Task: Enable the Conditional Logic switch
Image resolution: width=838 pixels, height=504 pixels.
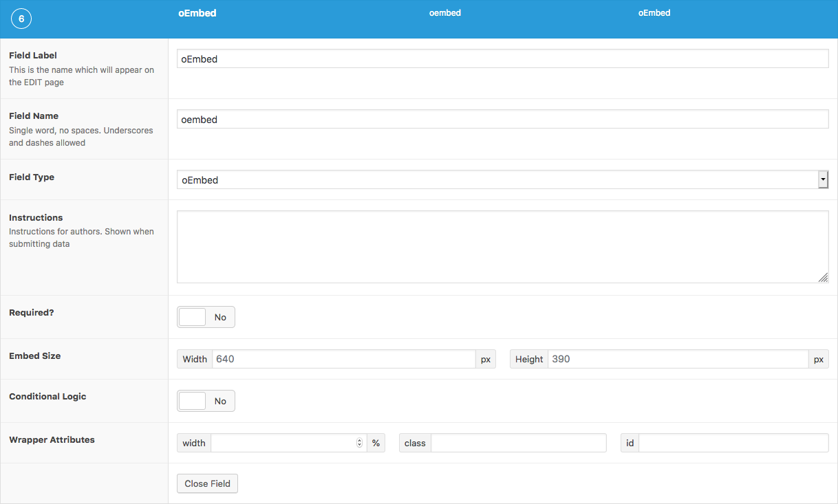Action: click(206, 401)
